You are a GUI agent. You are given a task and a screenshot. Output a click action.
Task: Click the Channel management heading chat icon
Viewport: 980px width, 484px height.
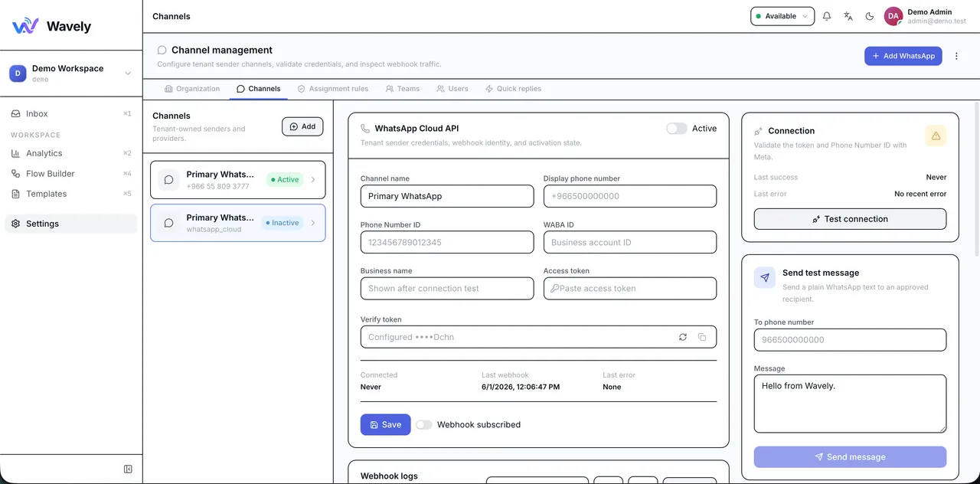click(x=162, y=50)
